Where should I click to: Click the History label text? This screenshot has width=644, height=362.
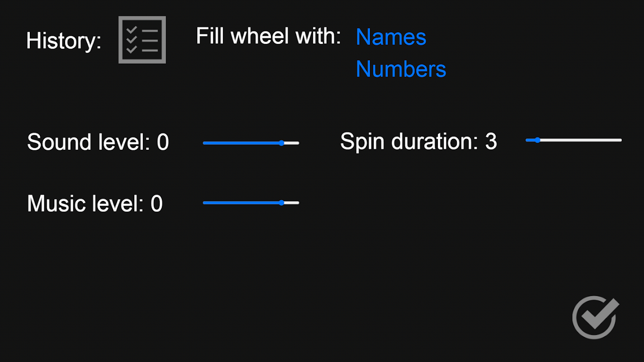tap(64, 41)
